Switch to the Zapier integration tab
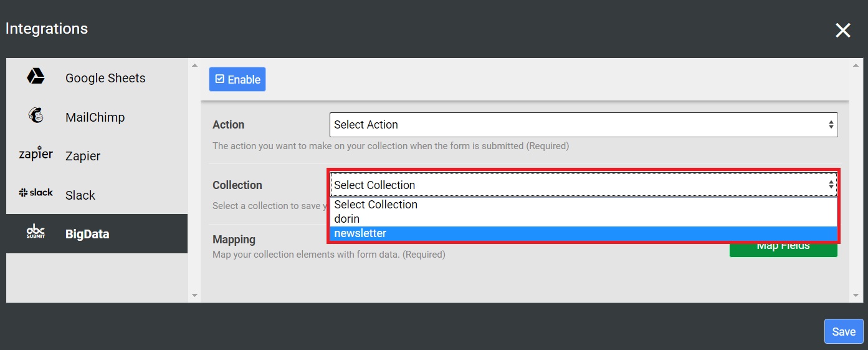 click(83, 156)
